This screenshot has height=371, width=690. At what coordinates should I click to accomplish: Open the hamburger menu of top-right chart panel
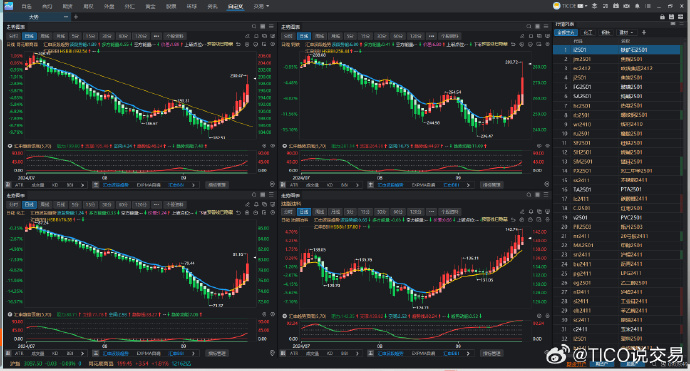point(546,27)
